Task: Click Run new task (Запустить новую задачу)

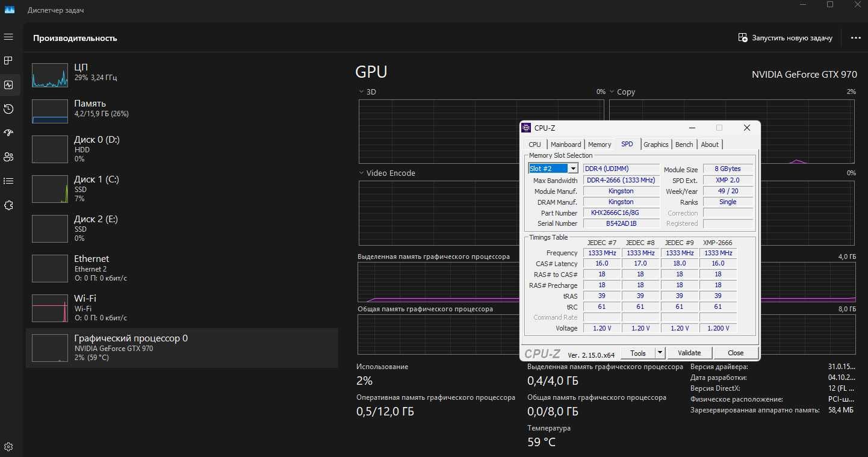Action: point(786,38)
